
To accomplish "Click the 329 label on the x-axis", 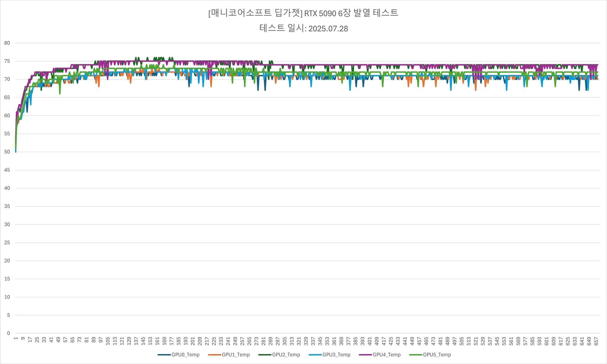I will [306, 341].
